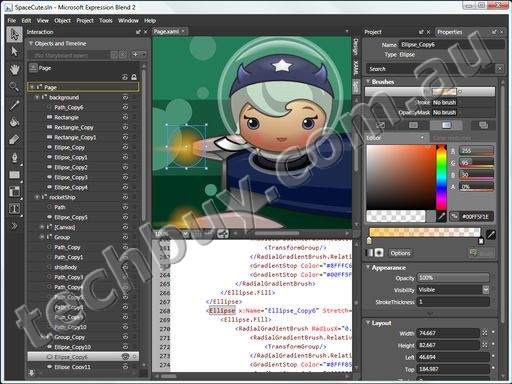Screen dimensions: 512x384
Task: Expand the [Canvas] tree node
Action: tap(42, 227)
